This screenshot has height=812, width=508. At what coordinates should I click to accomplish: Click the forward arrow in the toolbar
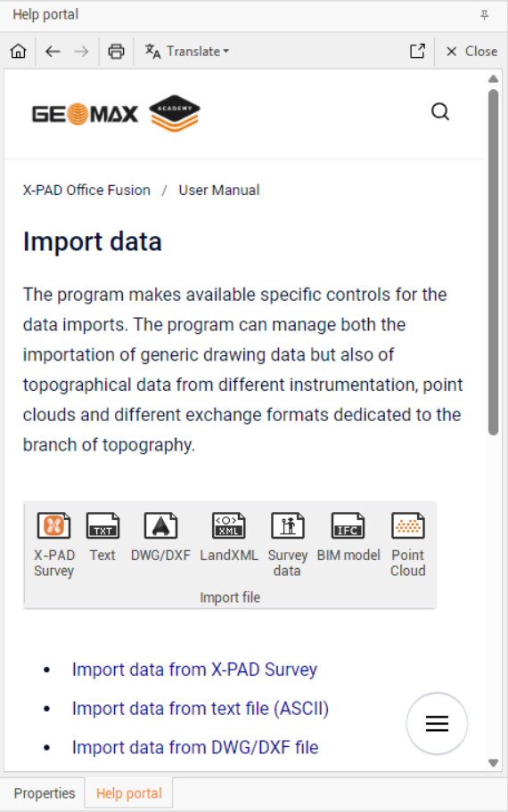[x=81, y=52]
